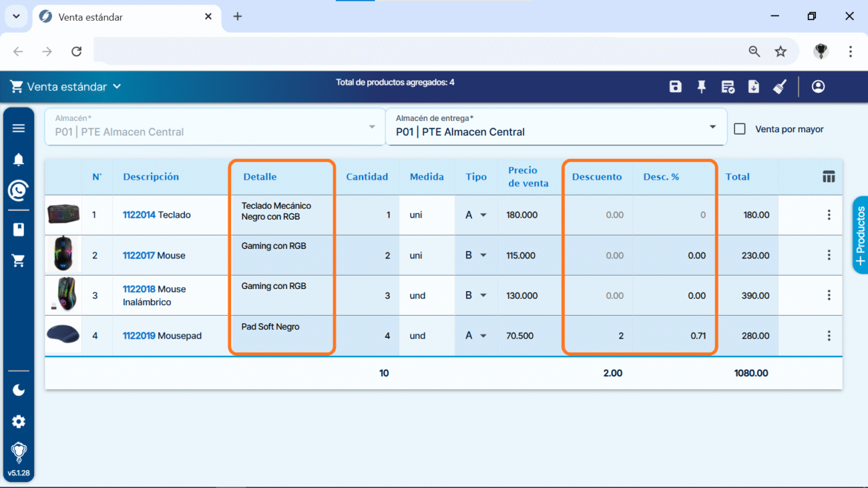The image size is (868, 488).
Task: Open the settings gear in sidebar
Action: [x=19, y=422]
